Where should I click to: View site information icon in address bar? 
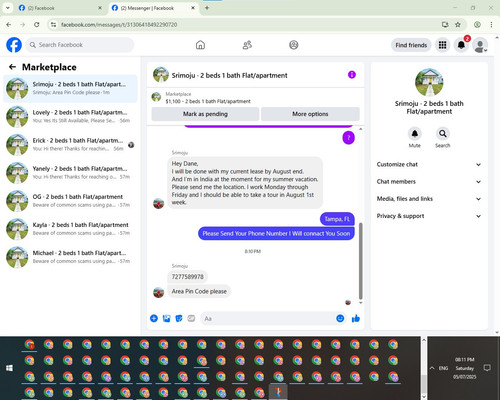coord(53,25)
